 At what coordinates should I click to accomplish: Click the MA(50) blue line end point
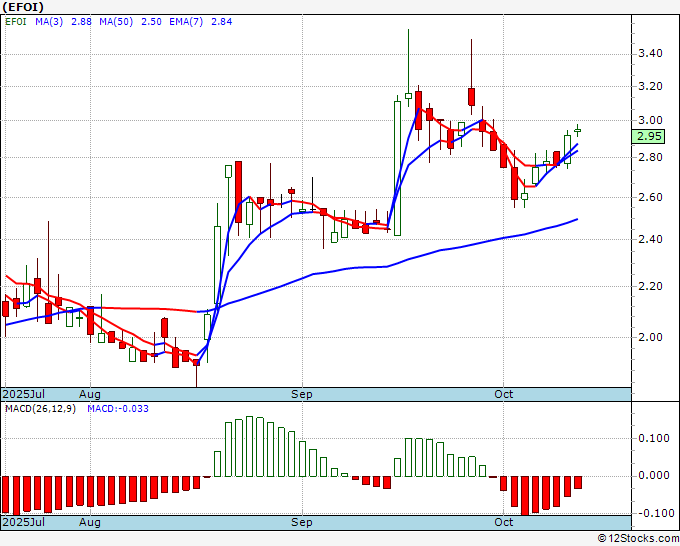pos(577,219)
